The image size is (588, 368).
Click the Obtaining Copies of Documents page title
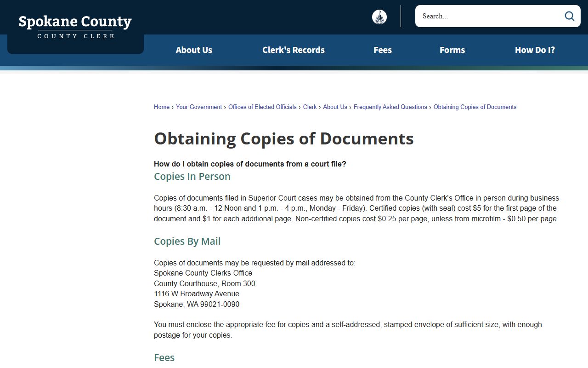284,138
